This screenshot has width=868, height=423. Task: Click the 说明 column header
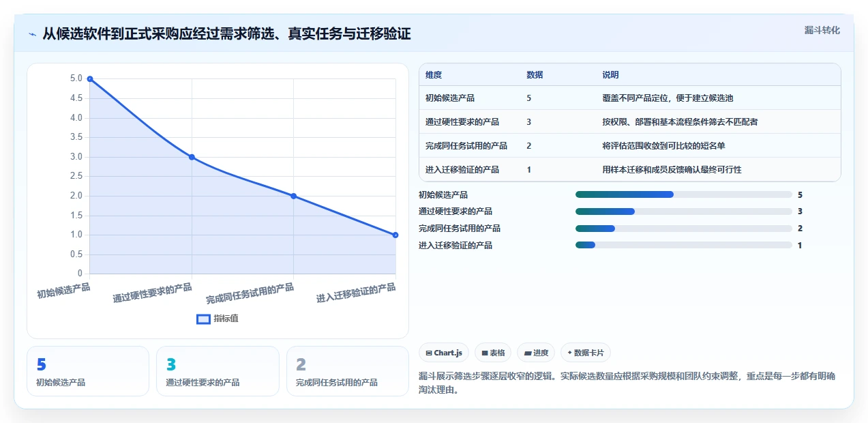click(610, 75)
